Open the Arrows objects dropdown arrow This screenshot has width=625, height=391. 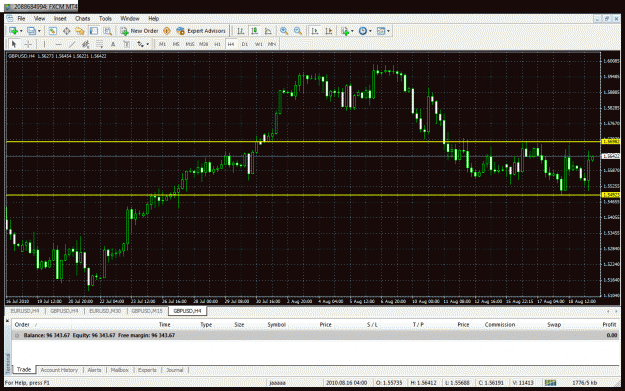(147, 44)
